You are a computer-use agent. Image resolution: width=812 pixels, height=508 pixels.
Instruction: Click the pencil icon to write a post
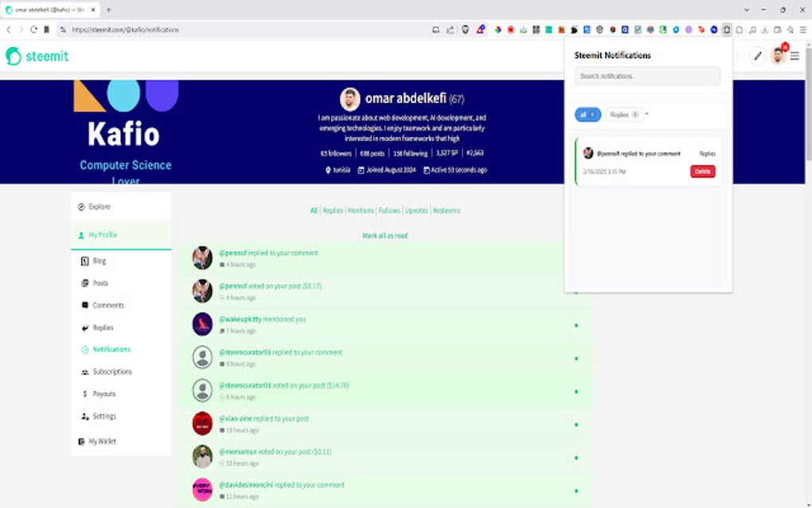(757, 56)
